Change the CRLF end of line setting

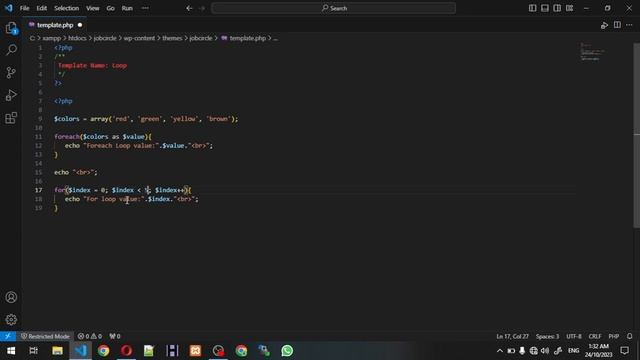point(595,336)
